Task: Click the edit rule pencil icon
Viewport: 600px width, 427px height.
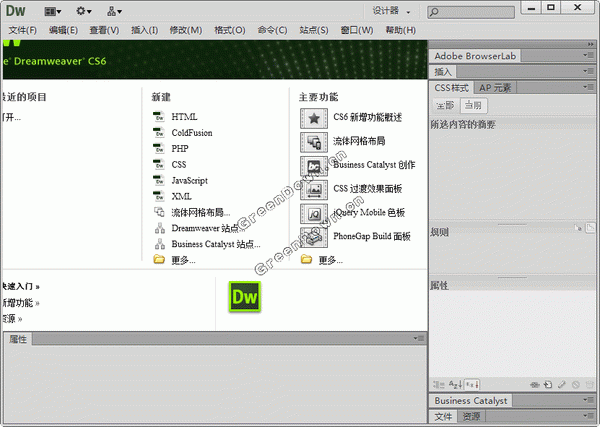Action: tap(562, 385)
